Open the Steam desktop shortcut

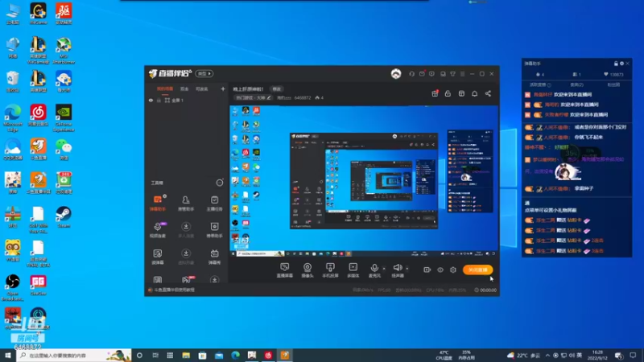point(64,216)
